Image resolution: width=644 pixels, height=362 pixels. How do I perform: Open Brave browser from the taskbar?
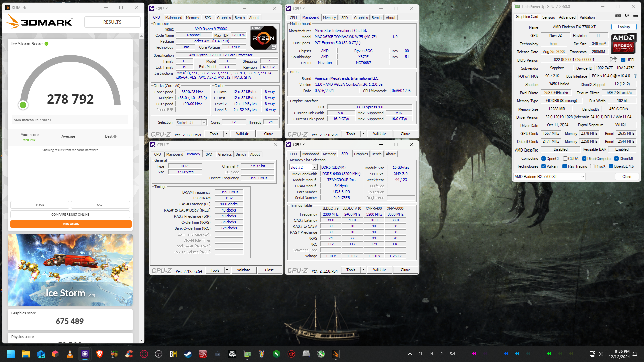point(100,354)
